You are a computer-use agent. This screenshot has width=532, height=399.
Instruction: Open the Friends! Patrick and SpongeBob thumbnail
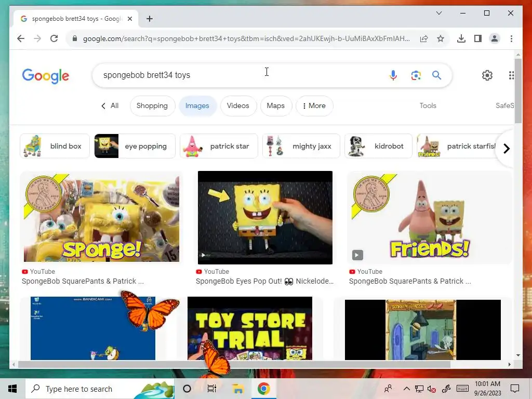pyautogui.click(x=429, y=218)
